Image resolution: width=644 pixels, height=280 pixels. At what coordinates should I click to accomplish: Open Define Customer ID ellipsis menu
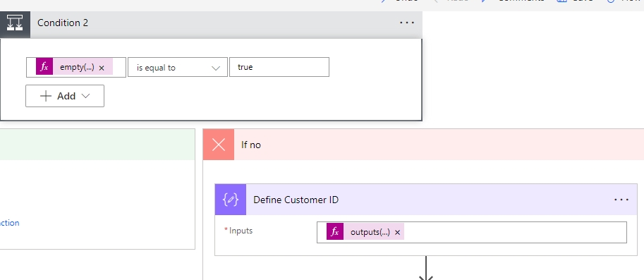(x=621, y=200)
